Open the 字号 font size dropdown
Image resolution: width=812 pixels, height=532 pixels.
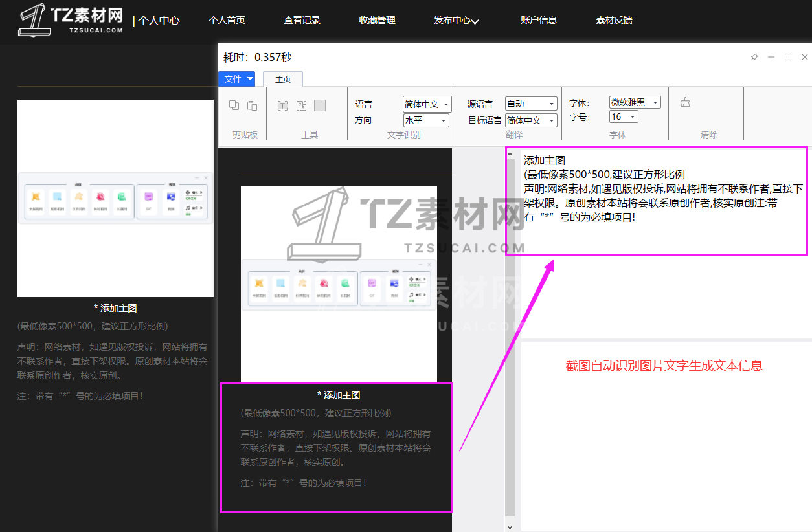[x=624, y=117]
